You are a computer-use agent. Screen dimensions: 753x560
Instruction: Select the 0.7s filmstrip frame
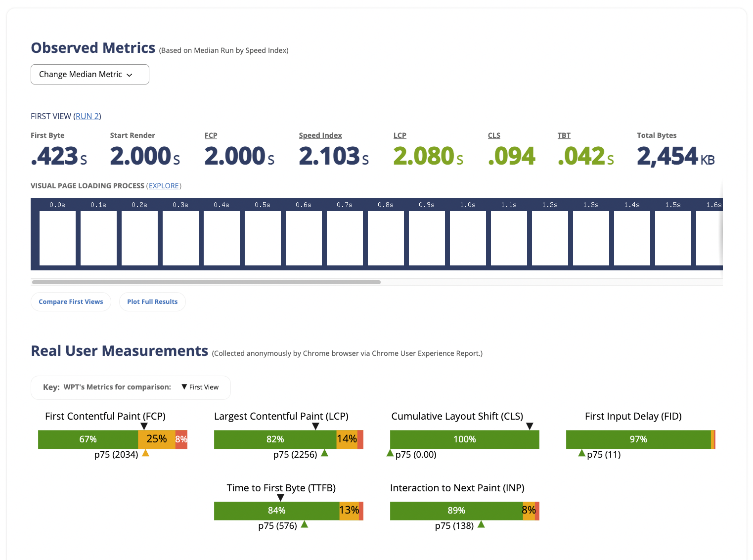345,238
